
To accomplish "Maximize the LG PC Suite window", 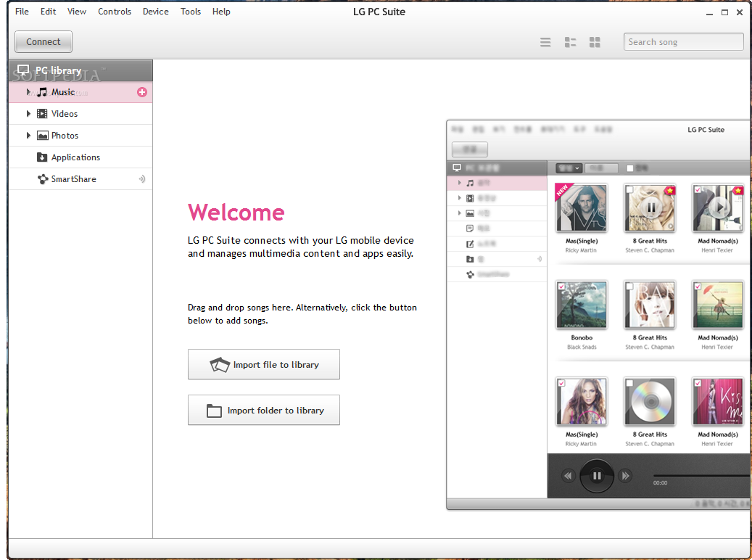I will pyautogui.click(x=724, y=12).
